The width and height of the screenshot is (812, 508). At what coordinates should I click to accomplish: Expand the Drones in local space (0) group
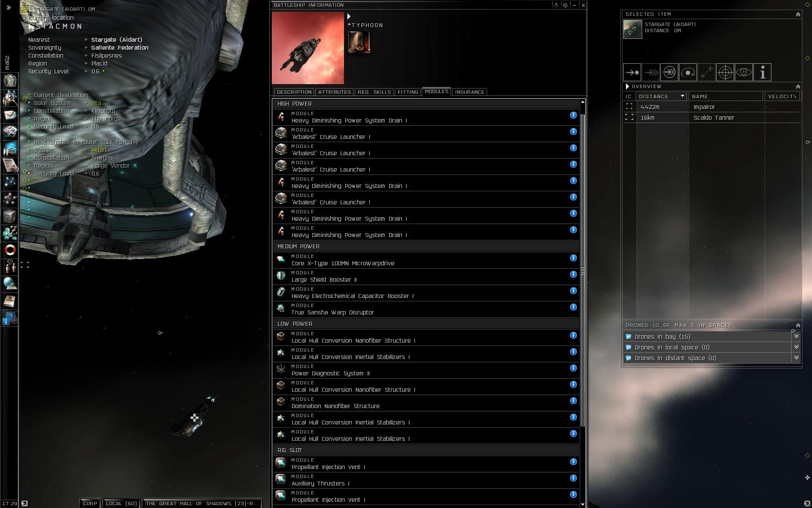pyautogui.click(x=796, y=347)
